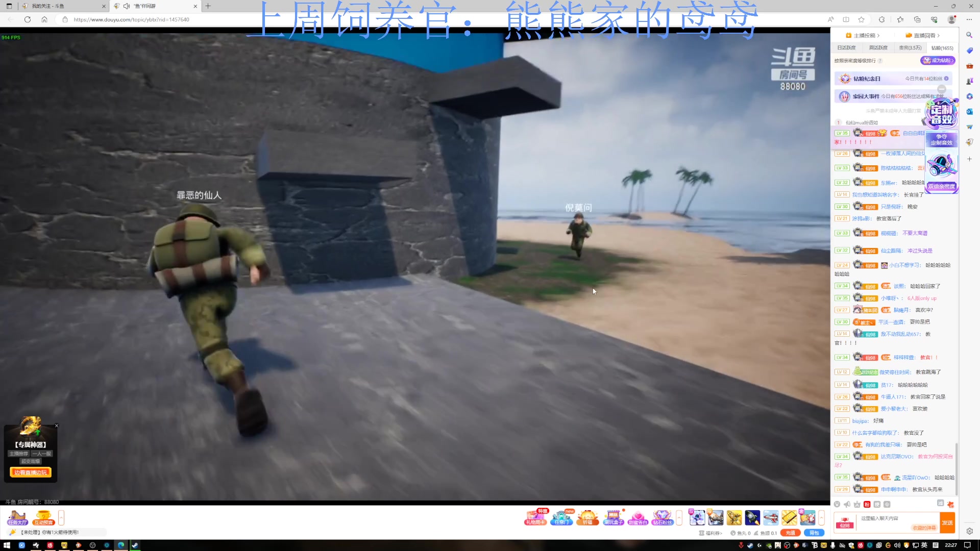Open NetEase Cloud Music taskbar icon
Screen dimensions: 980x551
click(50, 545)
